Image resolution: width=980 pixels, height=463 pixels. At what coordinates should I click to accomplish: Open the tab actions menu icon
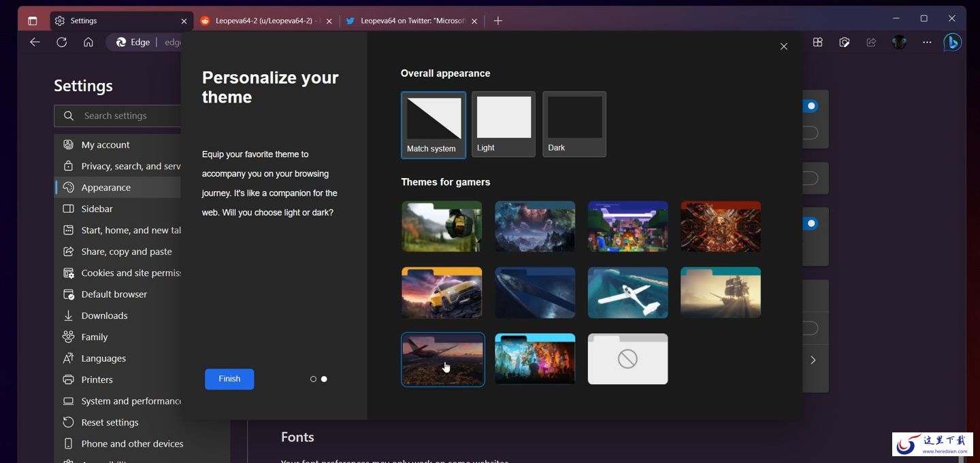pyautogui.click(x=32, y=21)
